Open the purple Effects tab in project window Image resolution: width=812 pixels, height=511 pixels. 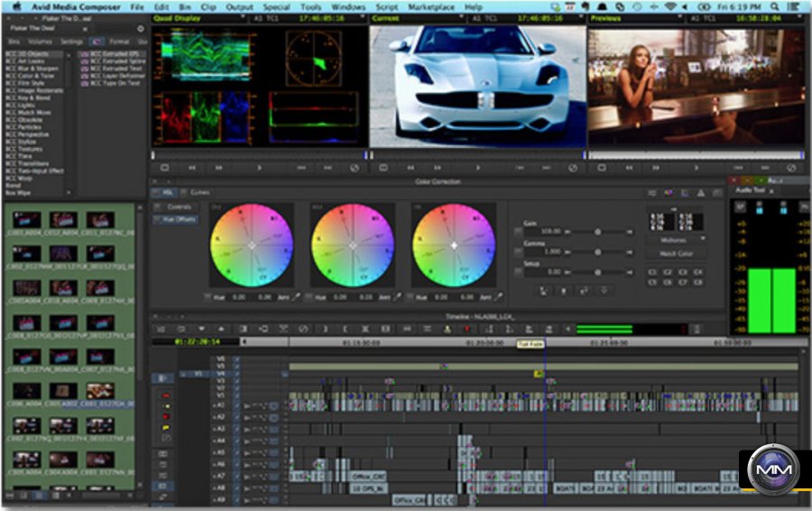(97, 42)
